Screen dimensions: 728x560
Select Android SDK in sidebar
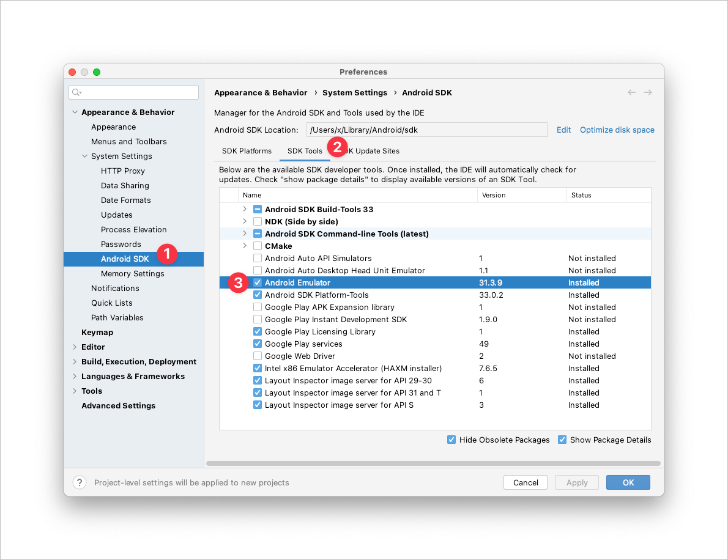(x=134, y=259)
